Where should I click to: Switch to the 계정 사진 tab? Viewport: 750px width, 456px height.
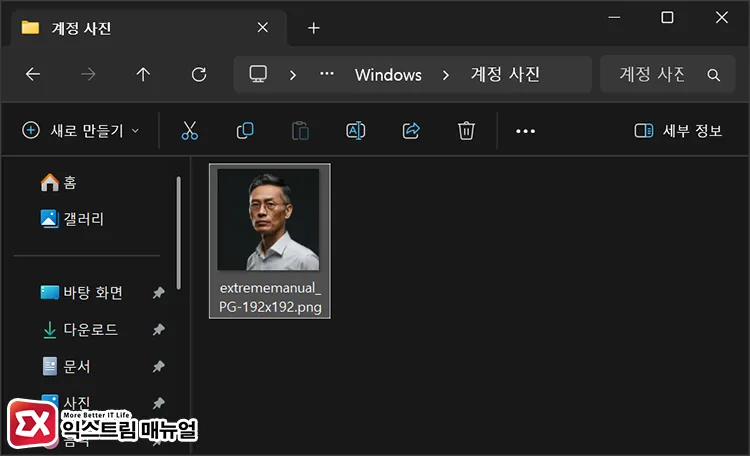(x=148, y=28)
